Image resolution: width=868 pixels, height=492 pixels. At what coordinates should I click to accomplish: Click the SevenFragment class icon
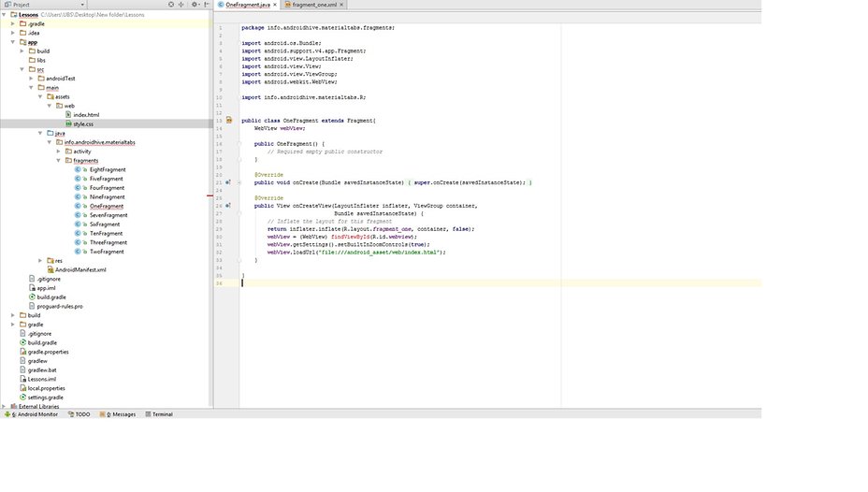78,215
